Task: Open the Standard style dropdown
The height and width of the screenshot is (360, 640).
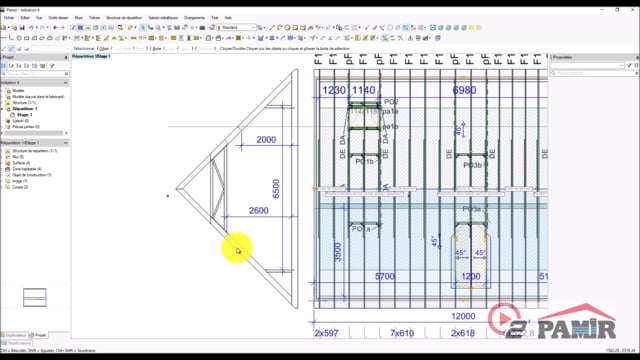Action: [x=236, y=27]
